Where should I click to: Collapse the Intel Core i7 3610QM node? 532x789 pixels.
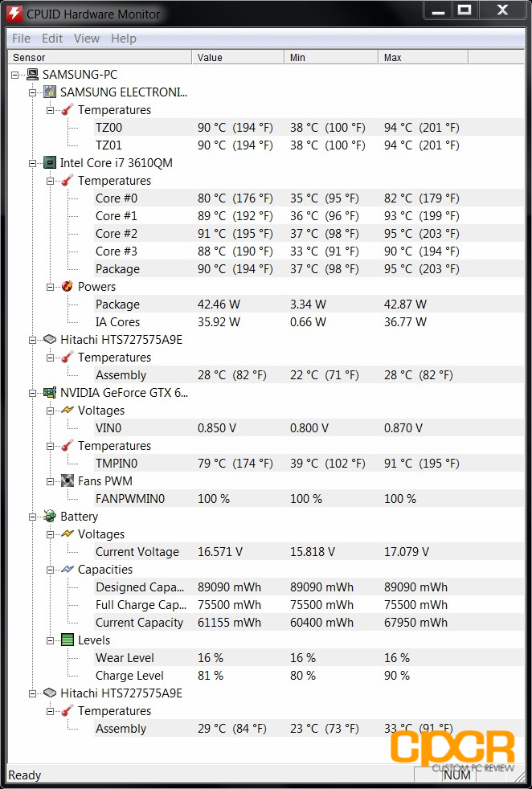pyautogui.click(x=33, y=163)
